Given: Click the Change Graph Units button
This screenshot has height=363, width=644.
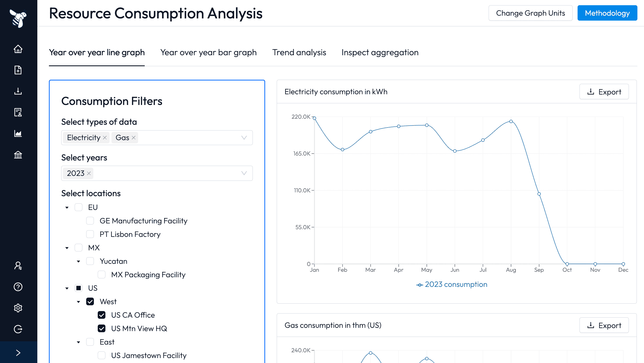Looking at the screenshot, I should (x=530, y=13).
